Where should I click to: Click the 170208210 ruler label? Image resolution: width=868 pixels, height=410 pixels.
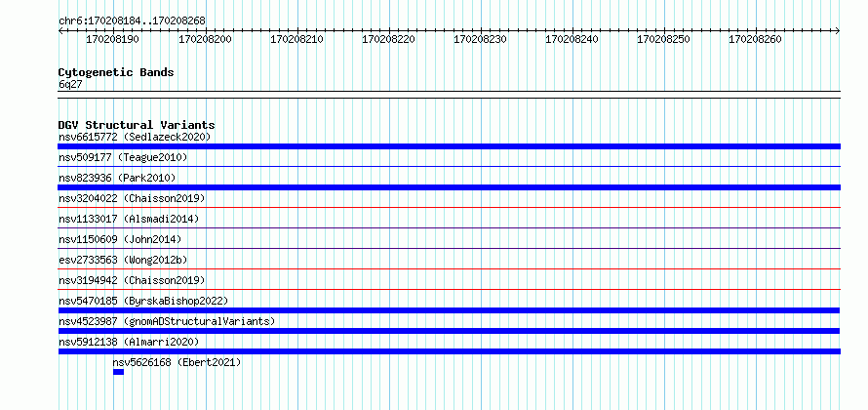click(296, 39)
